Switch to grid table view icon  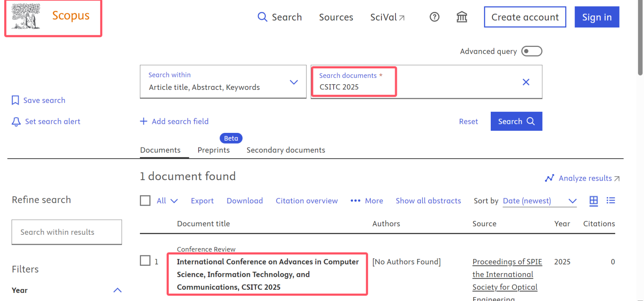594,200
